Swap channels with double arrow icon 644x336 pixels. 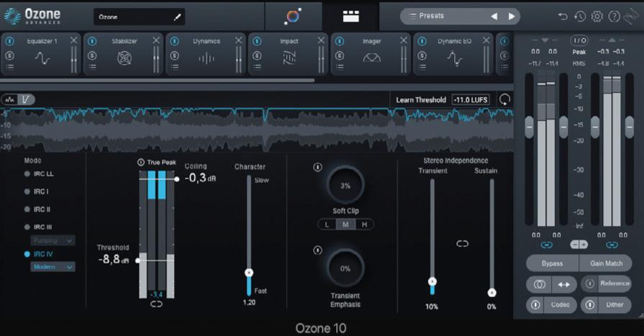(x=564, y=283)
